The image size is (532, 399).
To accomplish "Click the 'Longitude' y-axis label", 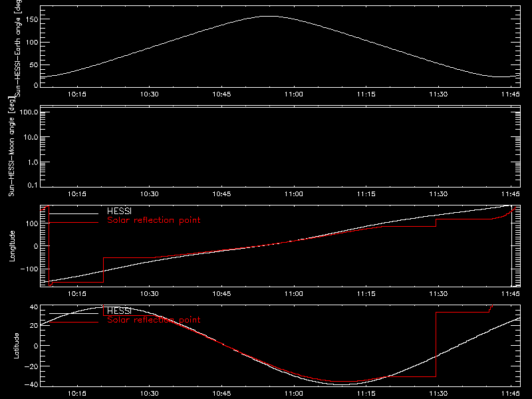I will click(x=12, y=246).
